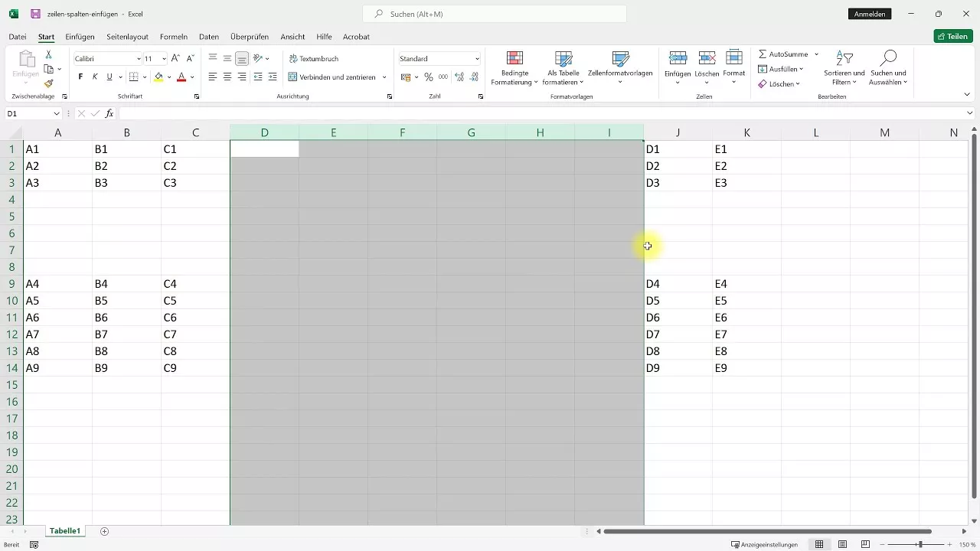Decrease font size with the smaller A icon
The image size is (980, 551).
tap(191, 58)
